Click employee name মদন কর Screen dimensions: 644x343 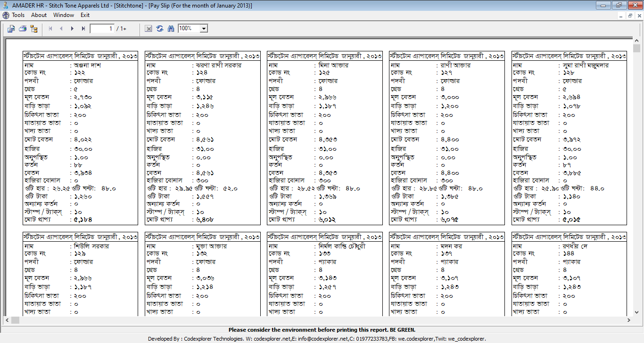(x=451, y=246)
